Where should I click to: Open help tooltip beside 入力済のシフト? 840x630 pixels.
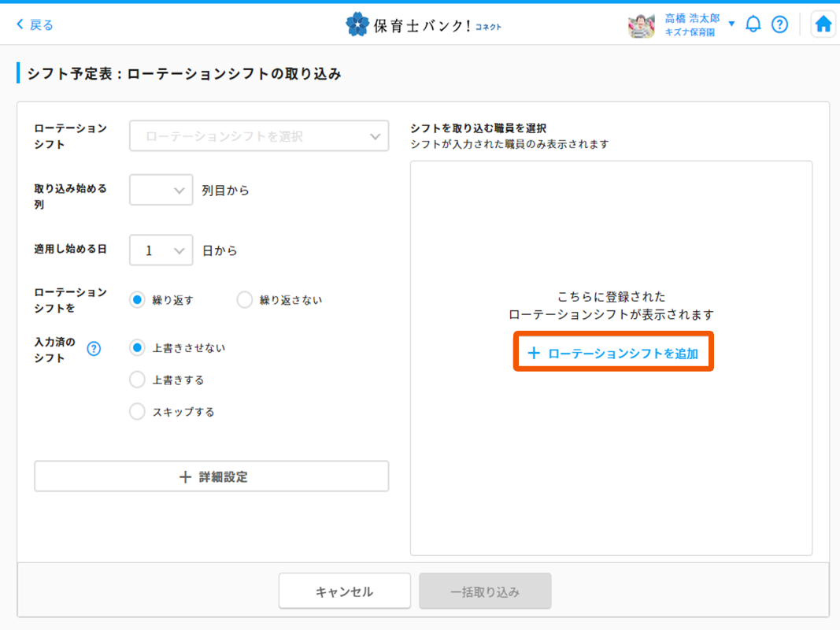pos(94,349)
